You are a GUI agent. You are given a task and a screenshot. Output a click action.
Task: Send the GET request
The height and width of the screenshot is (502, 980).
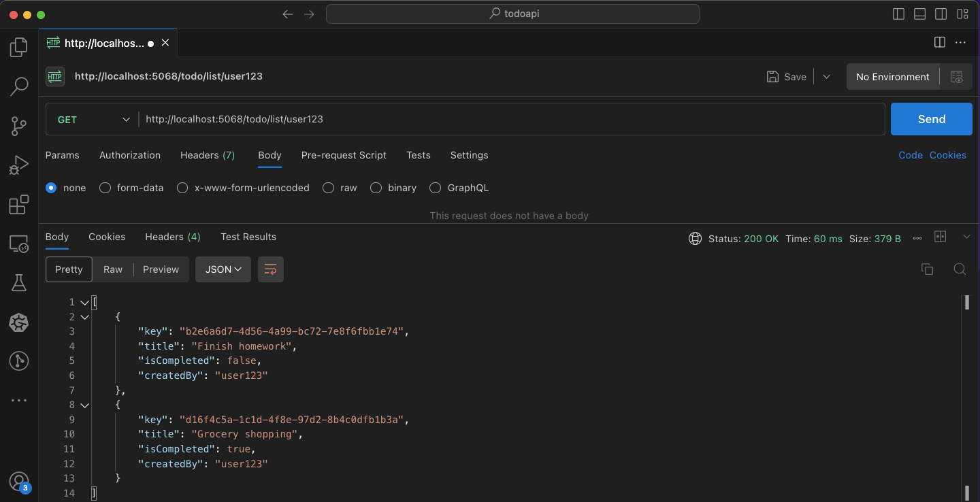coord(932,119)
